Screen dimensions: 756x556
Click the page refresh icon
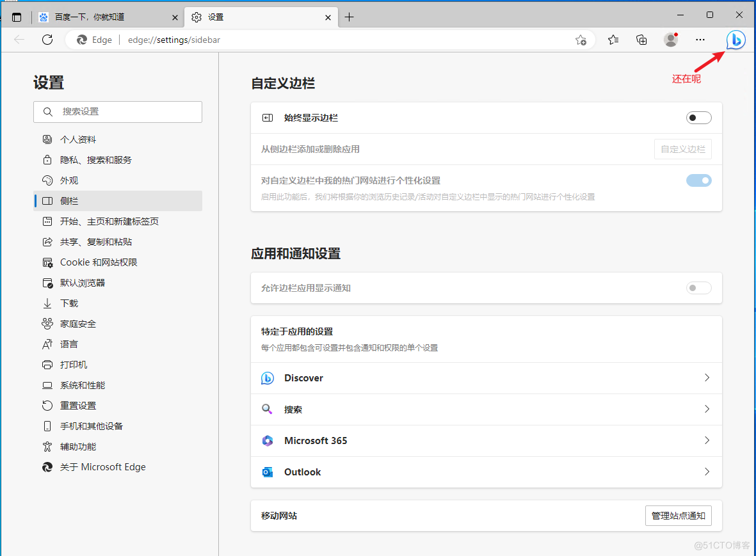47,40
